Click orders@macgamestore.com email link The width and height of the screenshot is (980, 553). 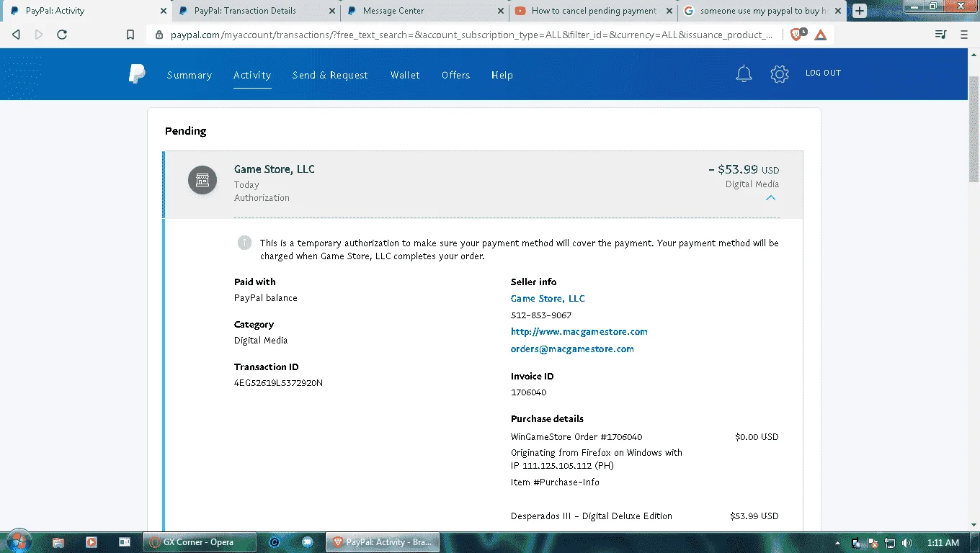coord(572,349)
